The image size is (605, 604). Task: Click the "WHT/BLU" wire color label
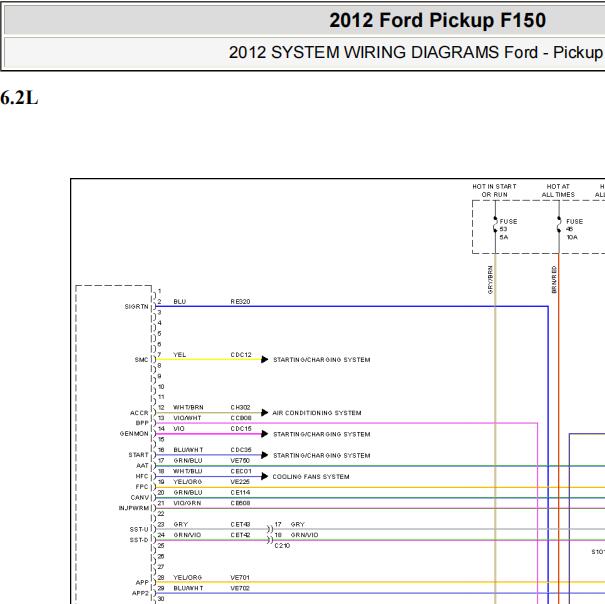188,471
